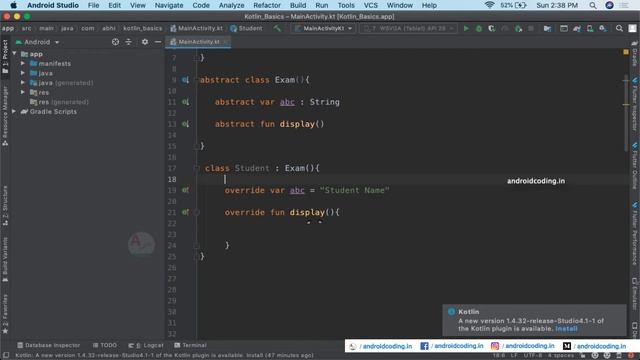
Task: Open macOS Spotlight search icon
Action: (x=593, y=5)
